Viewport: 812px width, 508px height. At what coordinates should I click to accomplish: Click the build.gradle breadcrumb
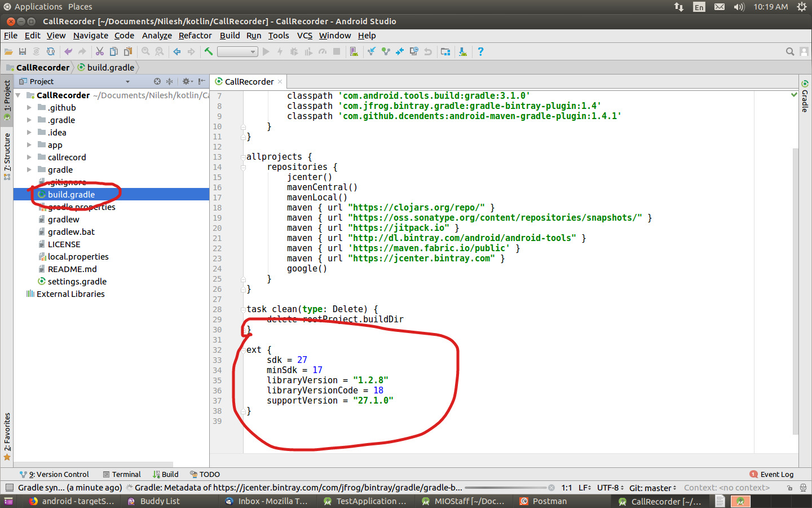point(106,67)
